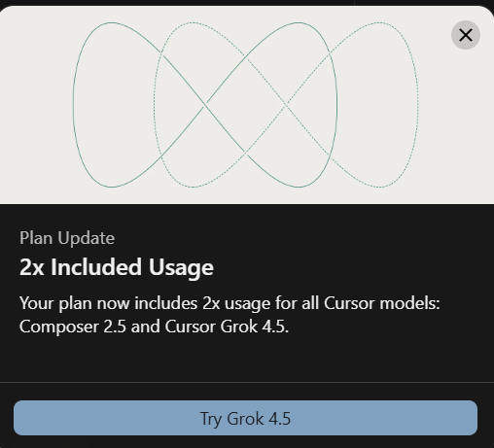This screenshot has height=448, width=494.
Task: Click the Try Grok 4.5 button
Action: coord(245,418)
